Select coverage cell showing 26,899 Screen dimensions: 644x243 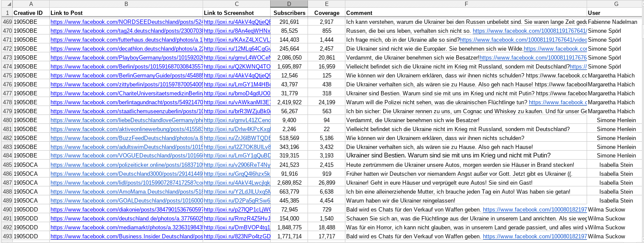tap(327, 183)
